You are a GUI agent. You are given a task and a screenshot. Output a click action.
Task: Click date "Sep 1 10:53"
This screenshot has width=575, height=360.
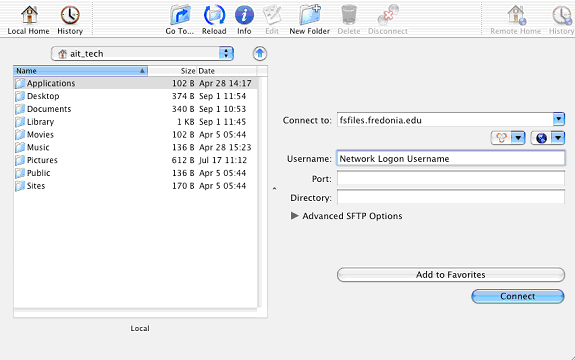tap(222, 109)
